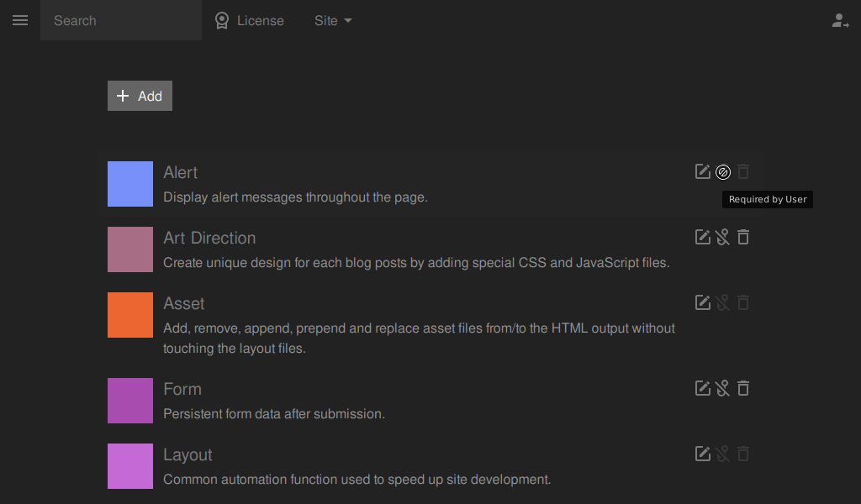Disable the Art Direction extension
This screenshot has width=861, height=504.
(x=722, y=237)
